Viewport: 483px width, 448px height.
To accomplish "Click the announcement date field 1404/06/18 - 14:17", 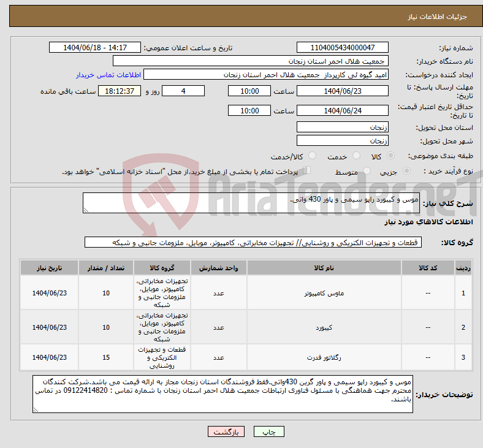I will 95,47.
